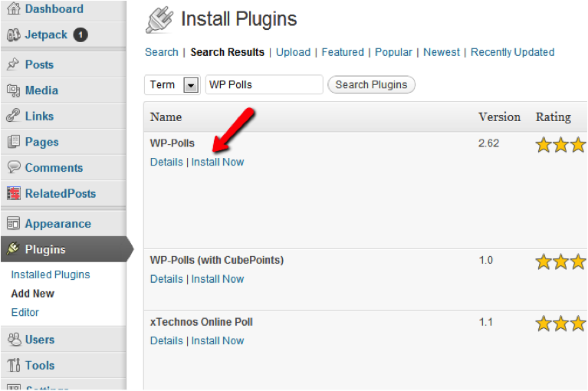This screenshot has width=588, height=391.
Task: Click the Comments speech bubble icon
Action: point(13,168)
